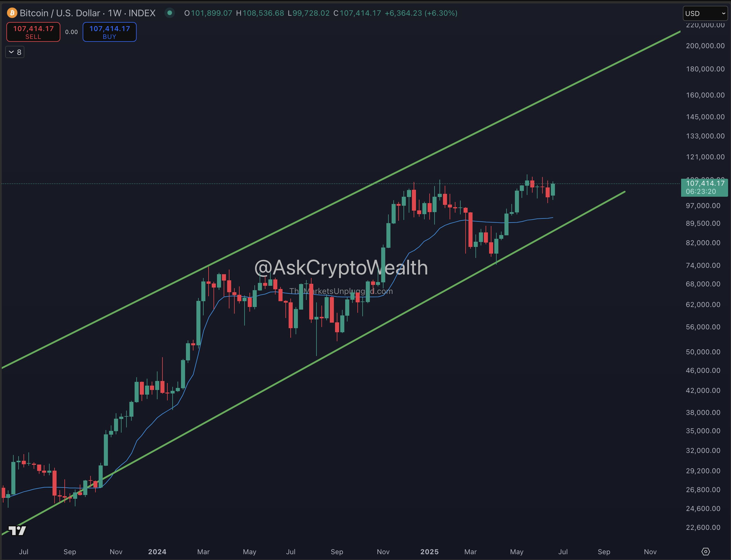Click the 2025 label on time axis

(430, 552)
